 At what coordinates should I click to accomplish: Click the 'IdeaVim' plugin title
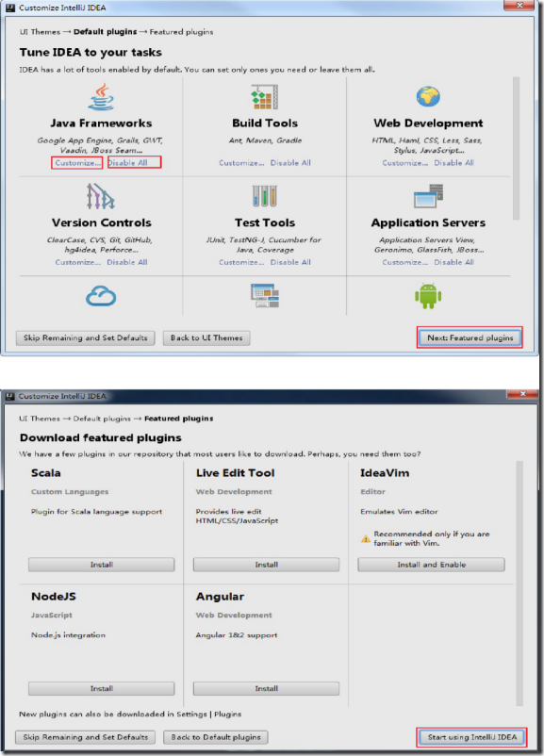[385, 473]
